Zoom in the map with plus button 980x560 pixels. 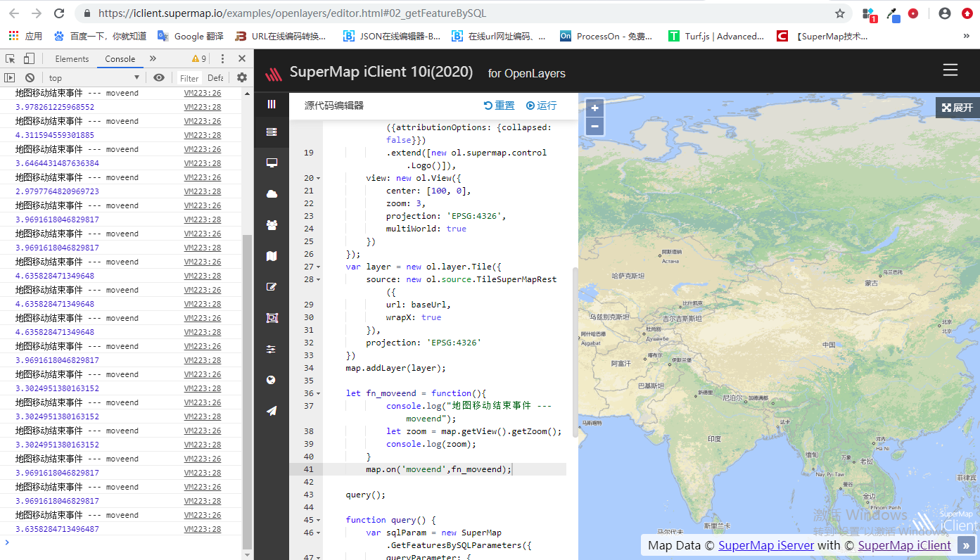tap(594, 108)
